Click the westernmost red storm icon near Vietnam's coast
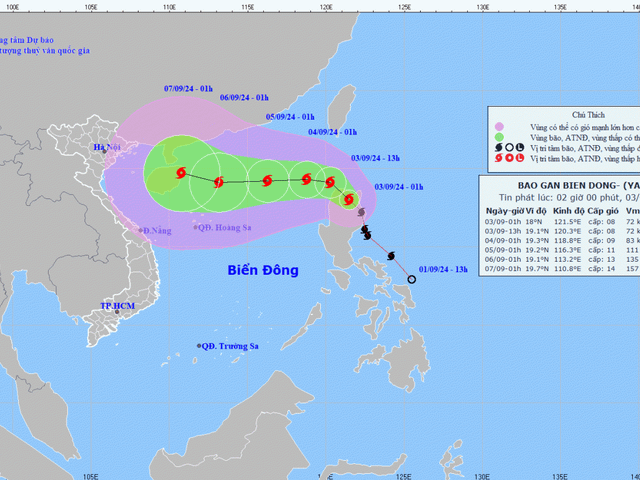The height and width of the screenshot is (480, 640). coord(181,174)
